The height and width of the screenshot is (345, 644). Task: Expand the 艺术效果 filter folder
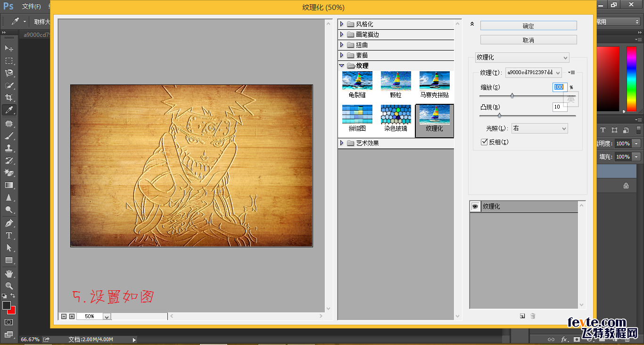pyautogui.click(x=342, y=143)
